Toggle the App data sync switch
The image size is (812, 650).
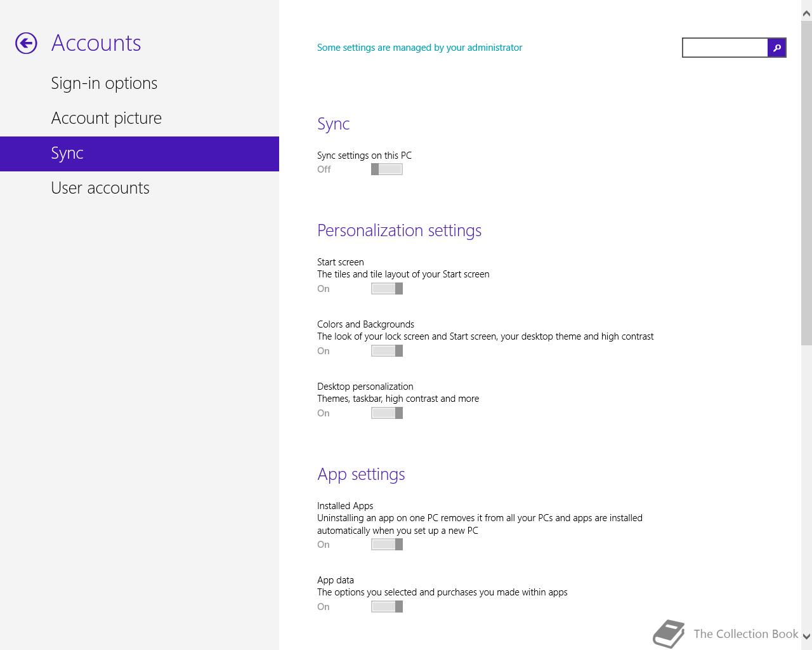pos(387,606)
